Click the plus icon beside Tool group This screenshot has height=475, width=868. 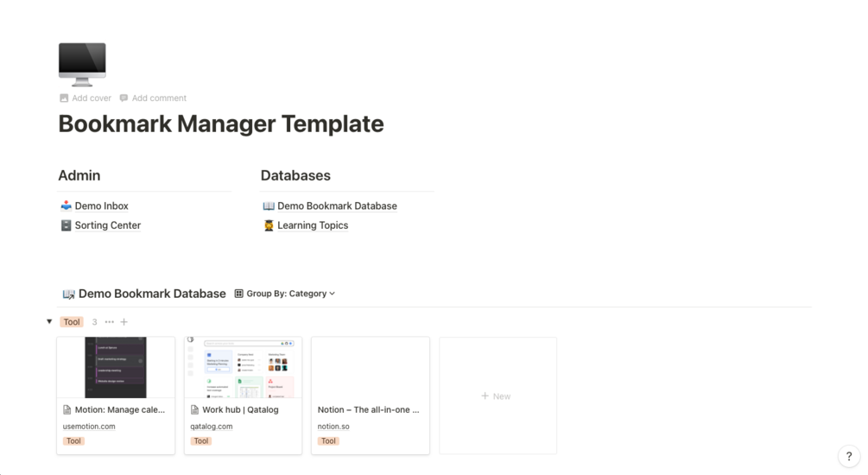point(124,322)
